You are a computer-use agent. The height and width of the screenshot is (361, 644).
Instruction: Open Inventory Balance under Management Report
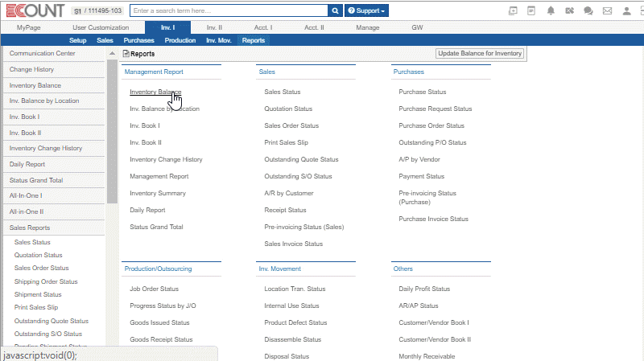(155, 92)
